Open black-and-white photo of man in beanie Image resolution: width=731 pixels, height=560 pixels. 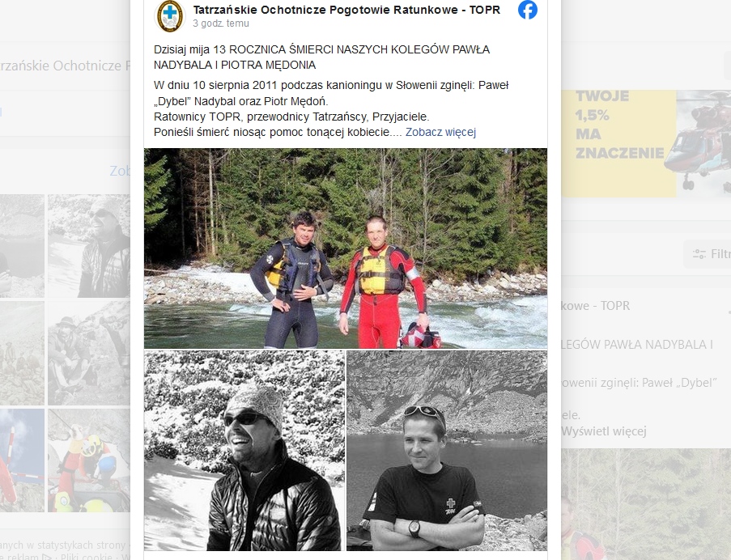(x=244, y=451)
